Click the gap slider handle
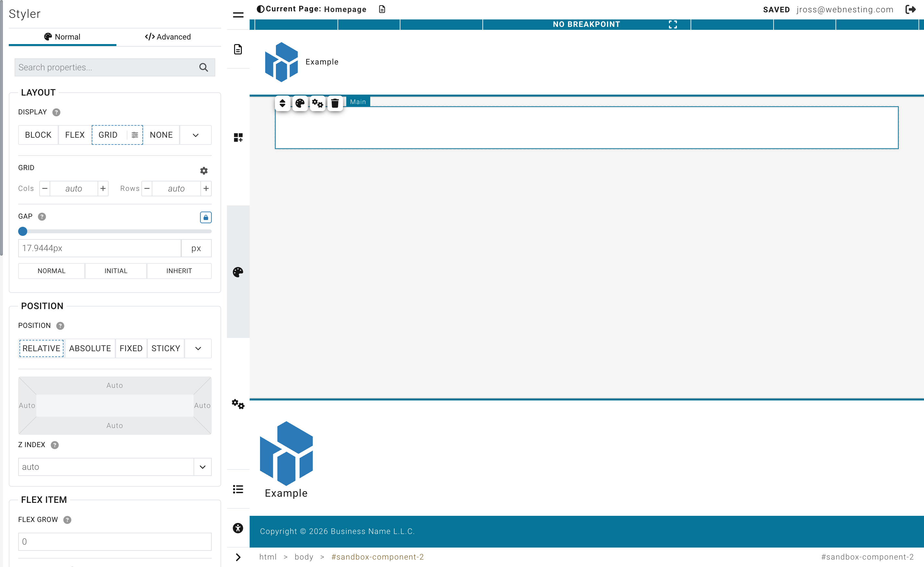 click(23, 231)
